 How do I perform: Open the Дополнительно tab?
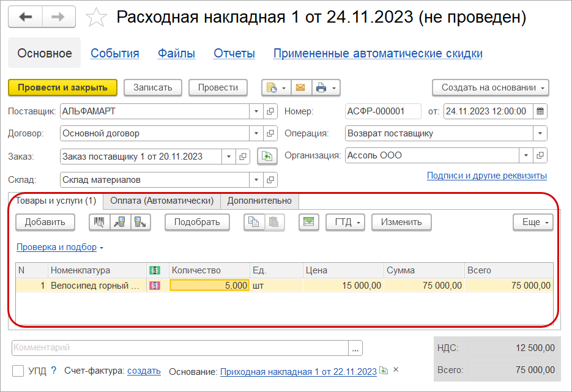[x=259, y=201]
